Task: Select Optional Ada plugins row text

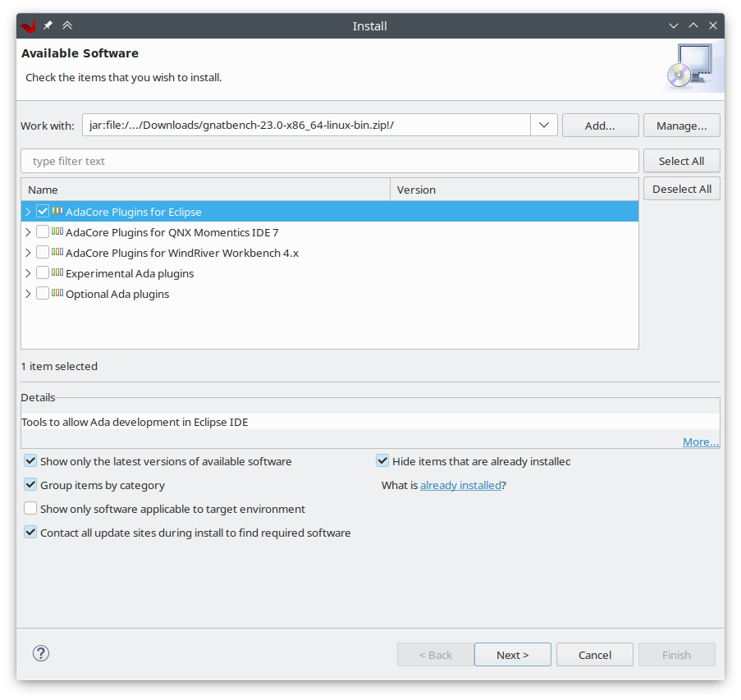Action: click(x=117, y=294)
